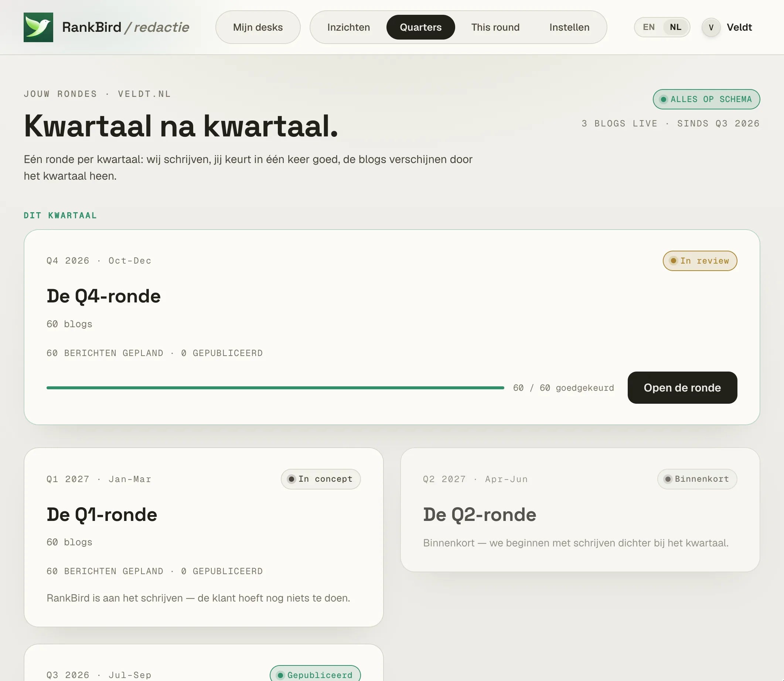Viewport: 784px width, 681px height.
Task: Click the 'Kwartaal na kwartaal.' page title
Action: pyautogui.click(x=181, y=126)
